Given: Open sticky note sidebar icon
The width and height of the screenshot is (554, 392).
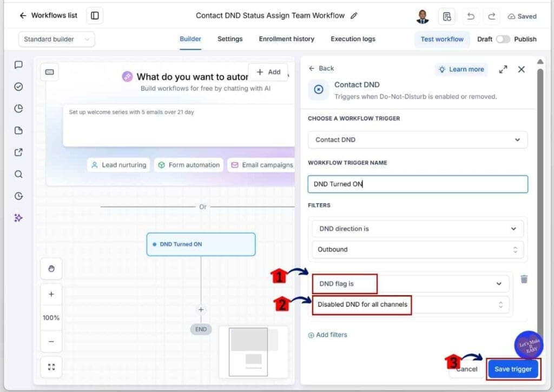Looking at the screenshot, I should pyautogui.click(x=19, y=130).
